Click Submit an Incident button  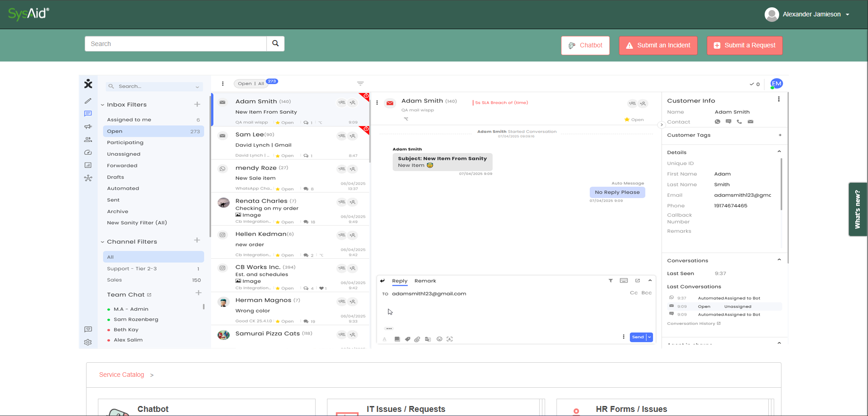[658, 46]
